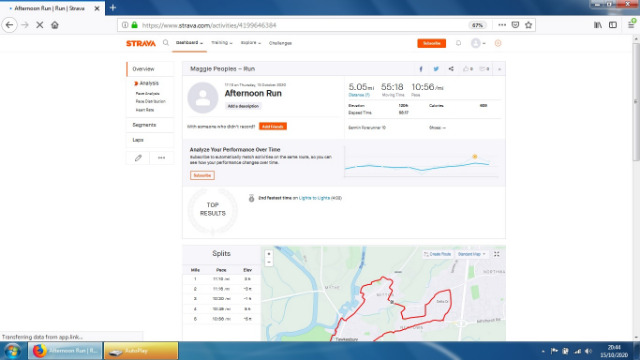This screenshot has height=360, width=640.
Task: Click the Firefox taskbar button
Action: point(65,351)
